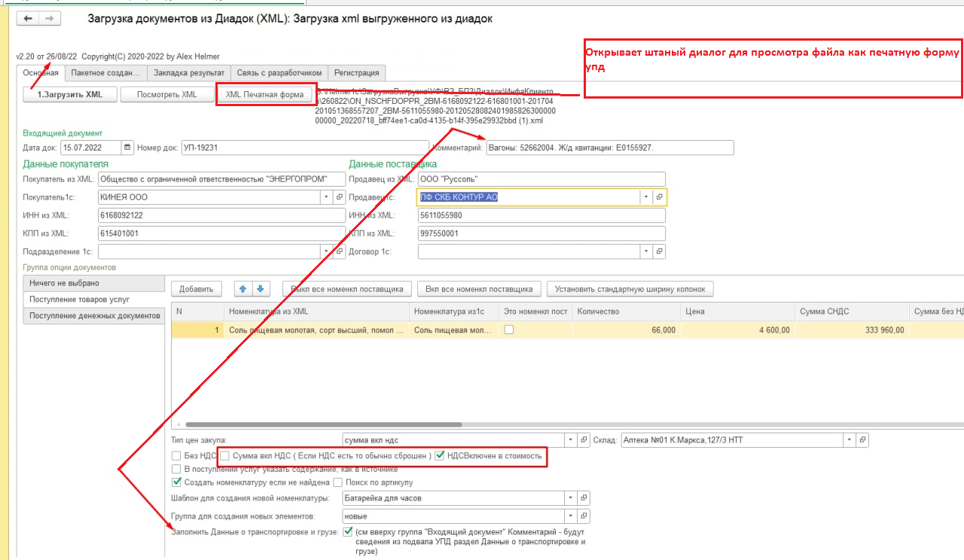
Task: Move the row down with the down arrow
Action: click(x=260, y=288)
